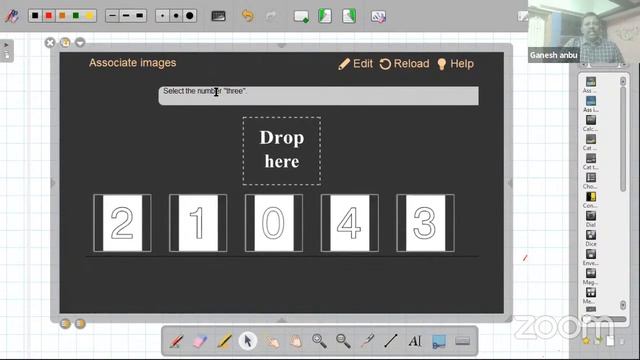
Task: Activate the Zoom in magnifier tool
Action: click(319, 341)
